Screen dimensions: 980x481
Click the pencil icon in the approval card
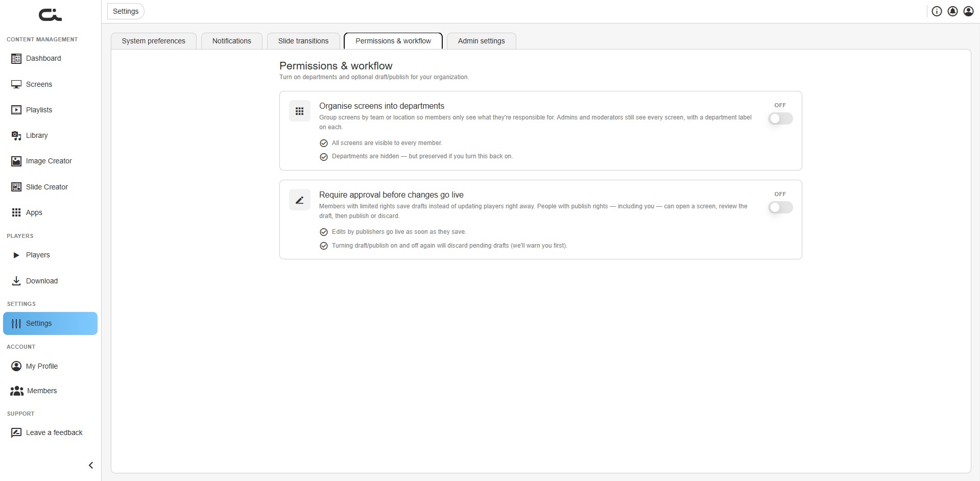pyautogui.click(x=300, y=200)
